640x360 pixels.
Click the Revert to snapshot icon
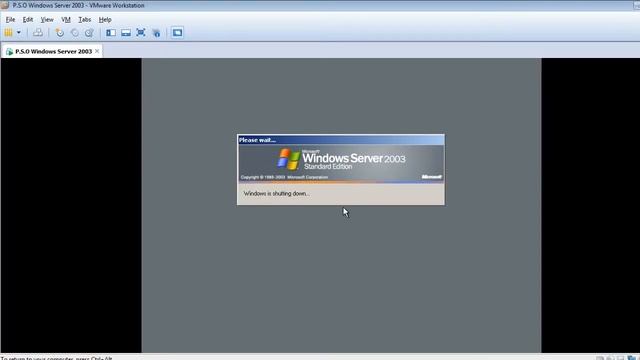pos(75,33)
